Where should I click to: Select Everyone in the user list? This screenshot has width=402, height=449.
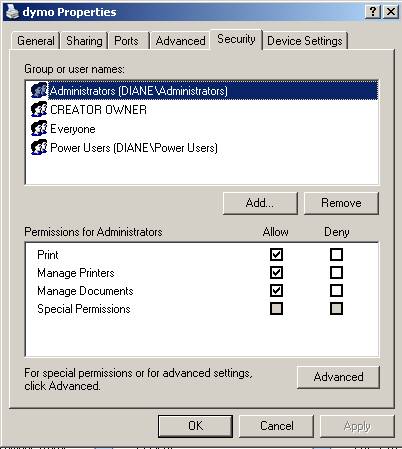click(x=73, y=129)
